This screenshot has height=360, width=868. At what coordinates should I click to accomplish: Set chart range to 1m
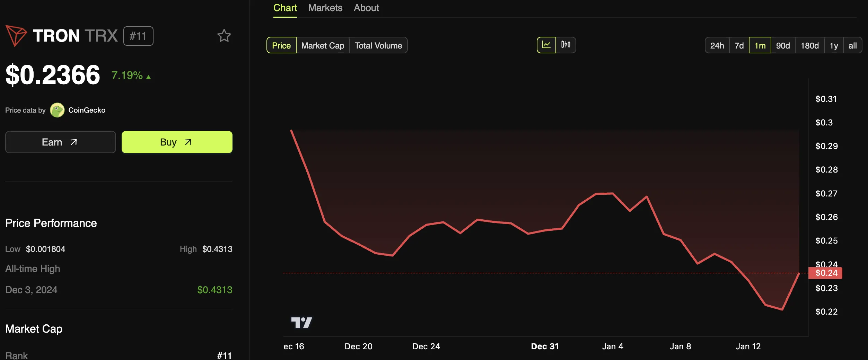pyautogui.click(x=760, y=45)
